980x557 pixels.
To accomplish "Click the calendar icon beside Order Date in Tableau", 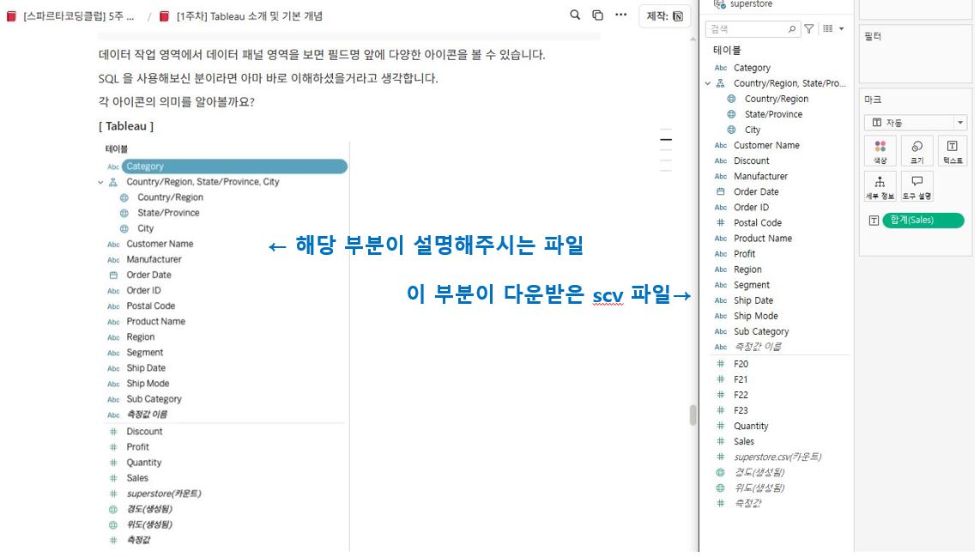I will [721, 192].
